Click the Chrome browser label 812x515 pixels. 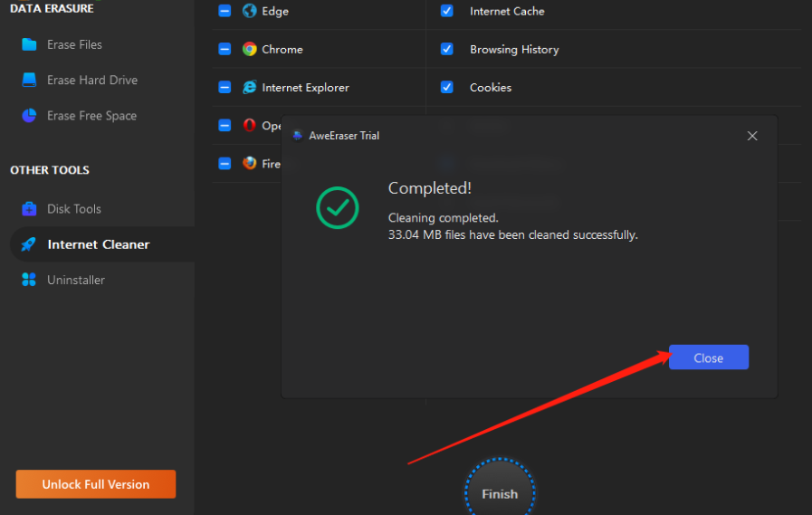(282, 49)
